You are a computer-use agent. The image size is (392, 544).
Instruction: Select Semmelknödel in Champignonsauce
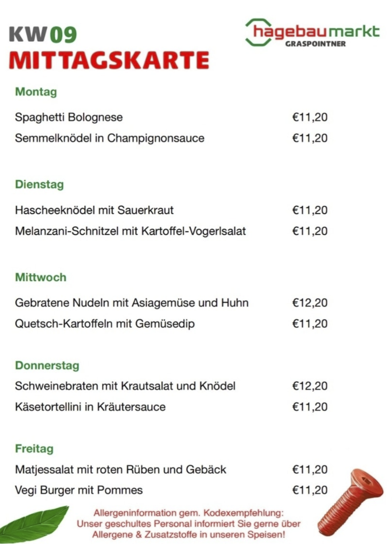109,138
